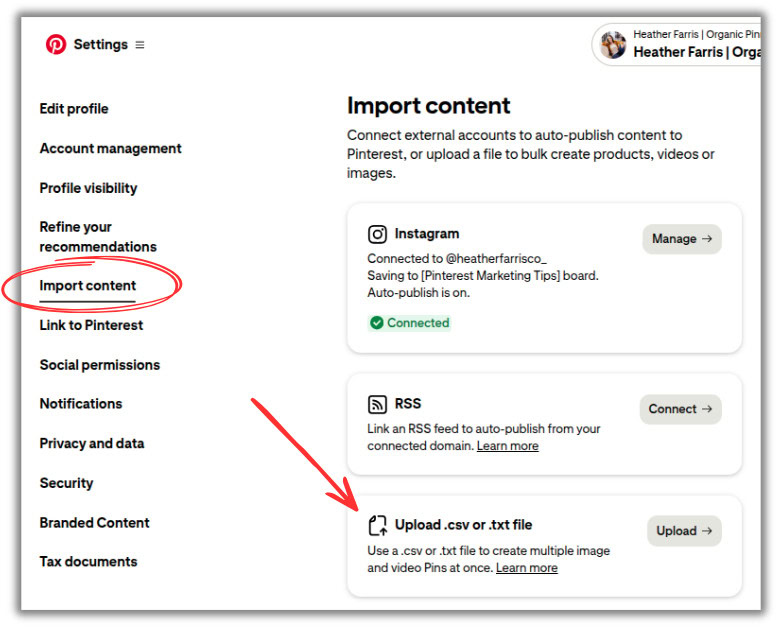782x627 pixels.
Task: Select Profile visibility in sidebar
Action: (x=88, y=188)
